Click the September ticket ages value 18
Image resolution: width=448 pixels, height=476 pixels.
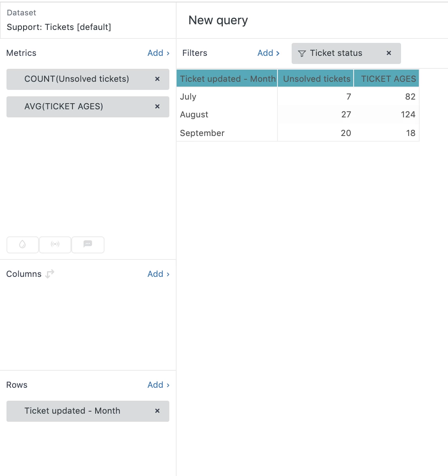[x=411, y=133]
